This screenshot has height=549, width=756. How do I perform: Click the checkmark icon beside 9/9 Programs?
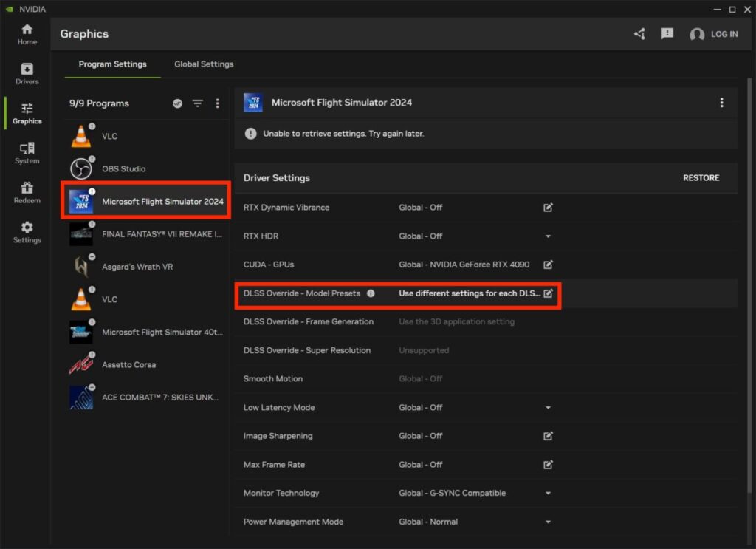[177, 103]
